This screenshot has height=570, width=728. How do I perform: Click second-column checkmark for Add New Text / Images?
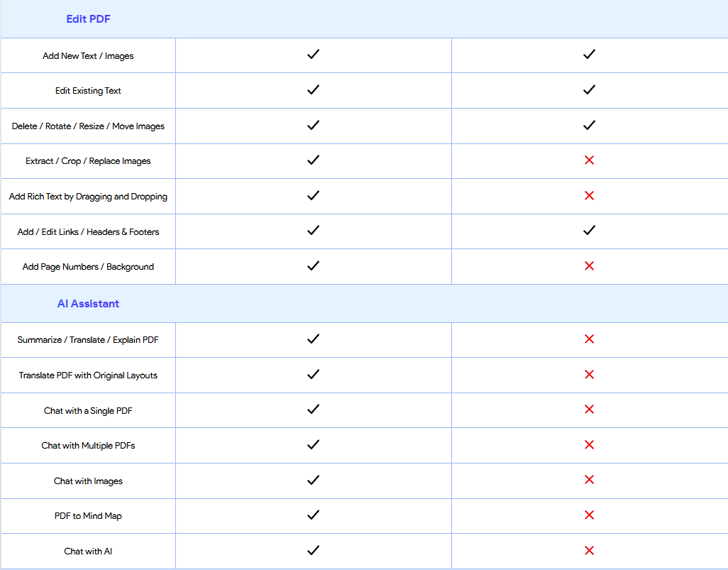point(589,55)
